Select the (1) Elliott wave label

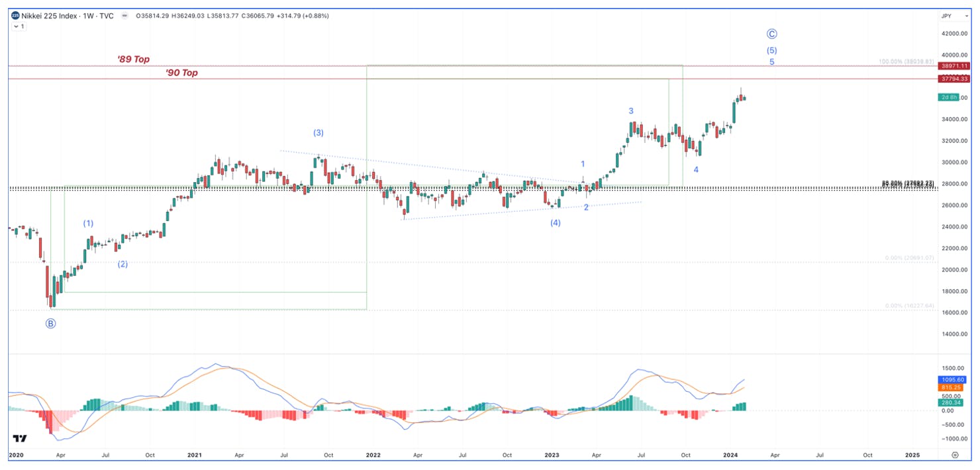click(88, 223)
